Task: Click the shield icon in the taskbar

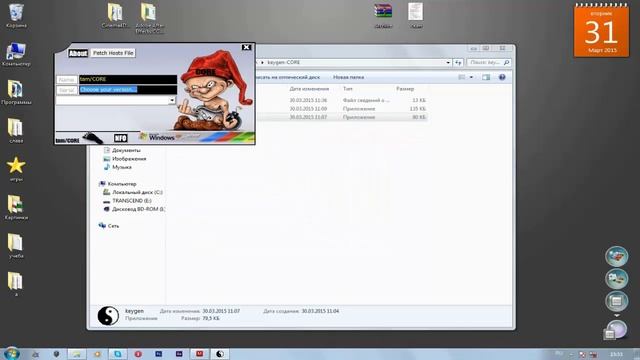Action: [56, 354]
